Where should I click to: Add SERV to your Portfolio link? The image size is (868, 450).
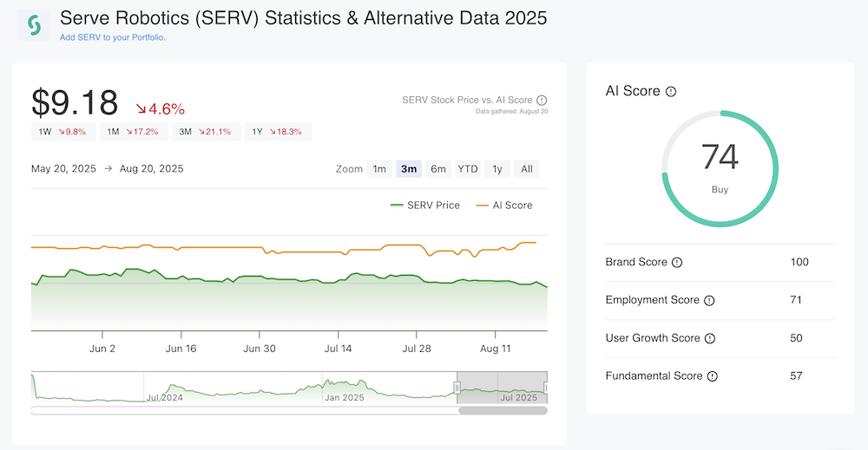(x=113, y=38)
